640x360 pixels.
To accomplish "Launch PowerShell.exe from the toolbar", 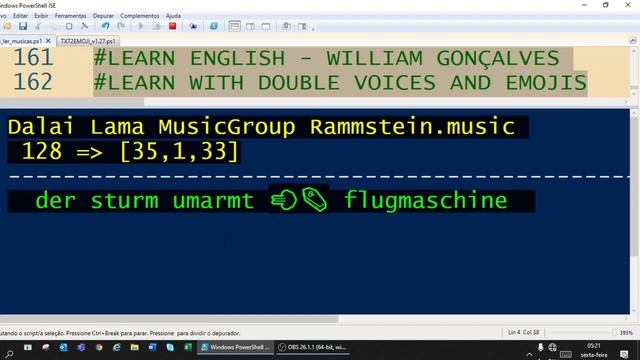I will pyautogui.click(x=213, y=27).
